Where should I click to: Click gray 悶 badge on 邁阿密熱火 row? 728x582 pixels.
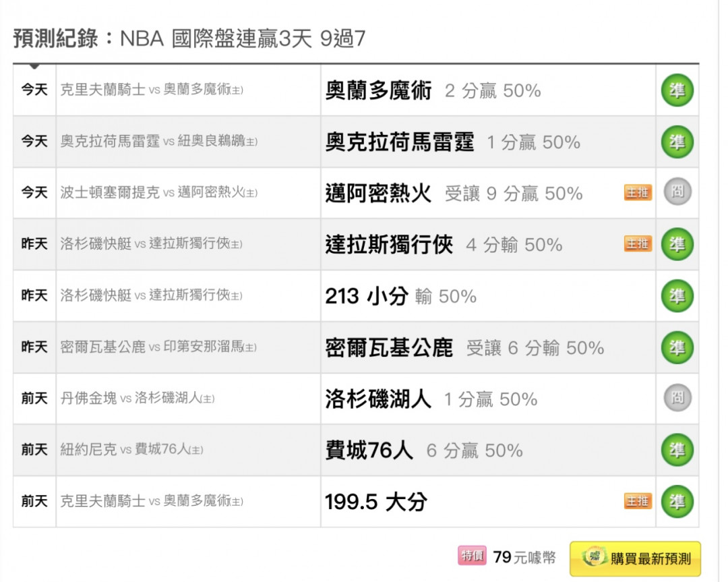coord(677,192)
